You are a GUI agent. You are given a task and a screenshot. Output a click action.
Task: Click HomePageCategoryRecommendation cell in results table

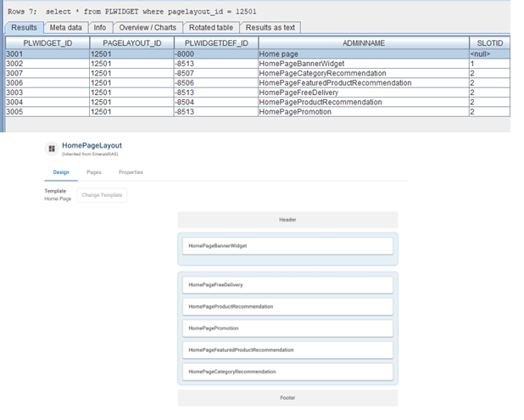pos(364,74)
